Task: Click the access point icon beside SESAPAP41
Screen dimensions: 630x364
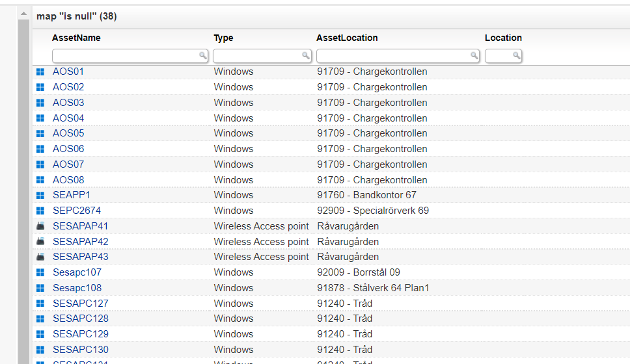Action: click(x=40, y=226)
